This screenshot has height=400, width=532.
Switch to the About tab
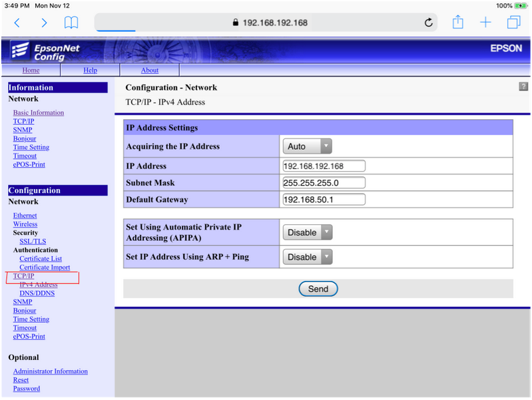[150, 71]
